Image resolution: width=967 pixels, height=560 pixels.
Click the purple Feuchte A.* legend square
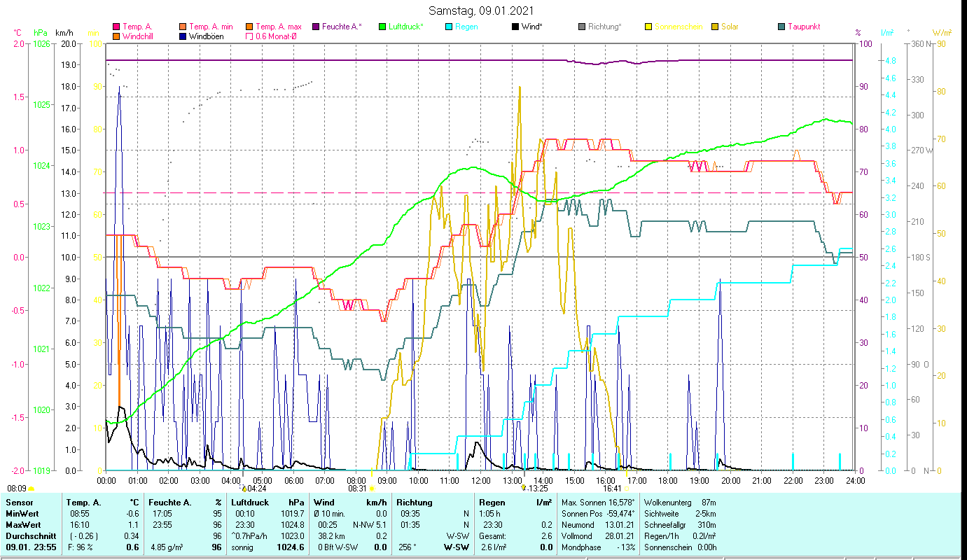point(316,27)
